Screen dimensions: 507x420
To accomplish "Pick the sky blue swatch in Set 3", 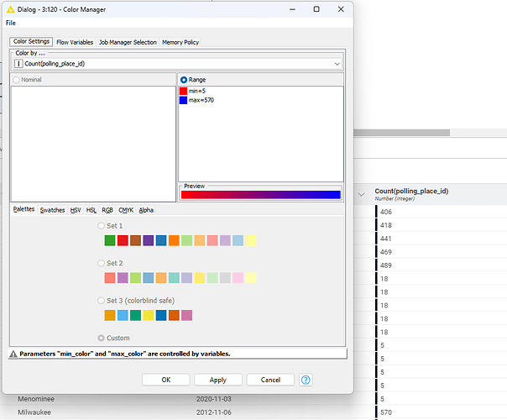I will pyautogui.click(x=123, y=315).
